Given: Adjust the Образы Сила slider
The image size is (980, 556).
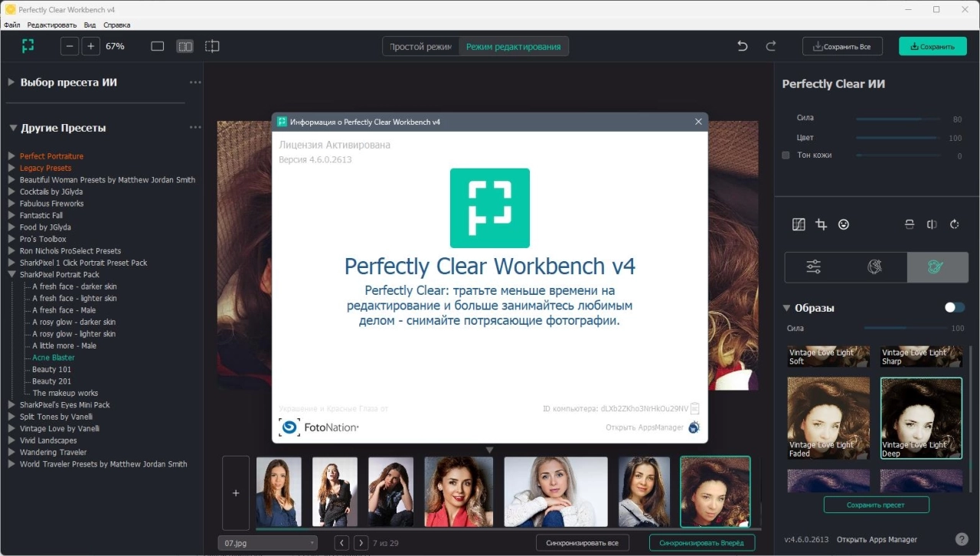Looking at the screenshot, I should click(906, 329).
